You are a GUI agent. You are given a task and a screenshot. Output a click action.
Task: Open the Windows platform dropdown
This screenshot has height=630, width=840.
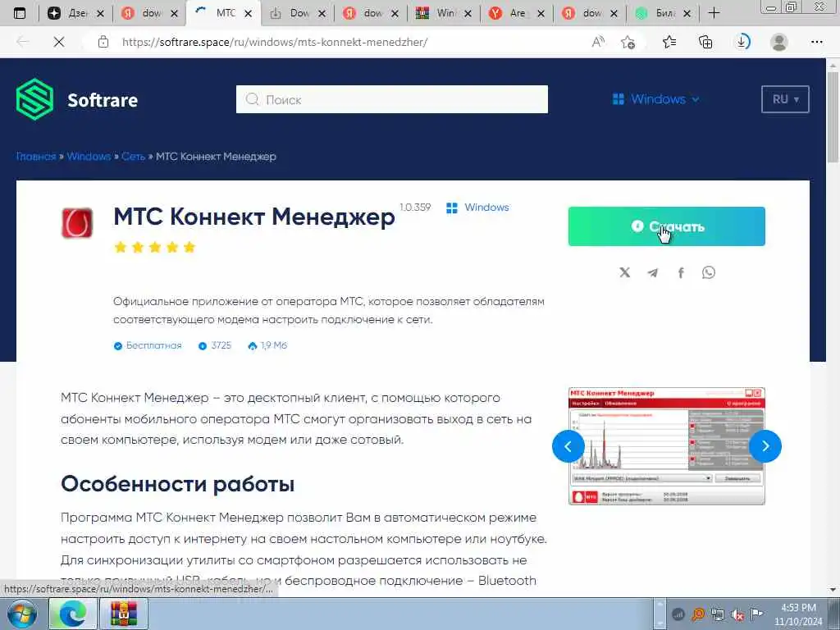point(655,99)
